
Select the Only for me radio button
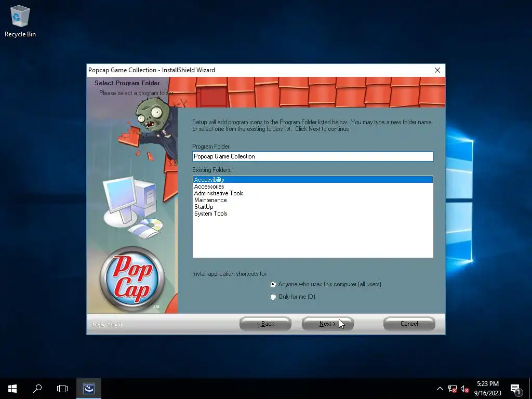273,297
